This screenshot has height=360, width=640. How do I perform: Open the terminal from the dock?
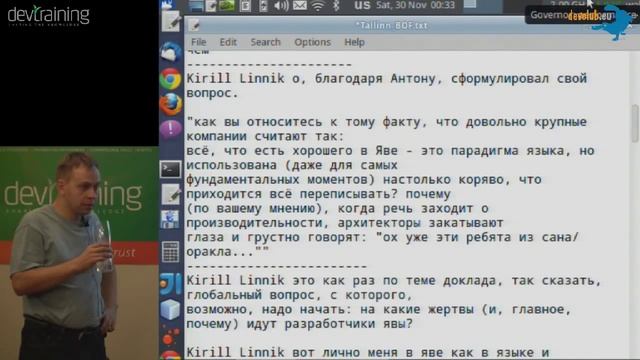171,169
